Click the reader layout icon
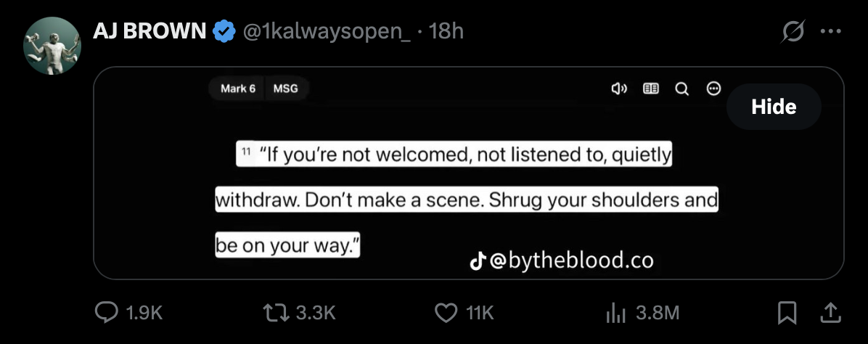This screenshot has height=344, width=868. tap(651, 89)
